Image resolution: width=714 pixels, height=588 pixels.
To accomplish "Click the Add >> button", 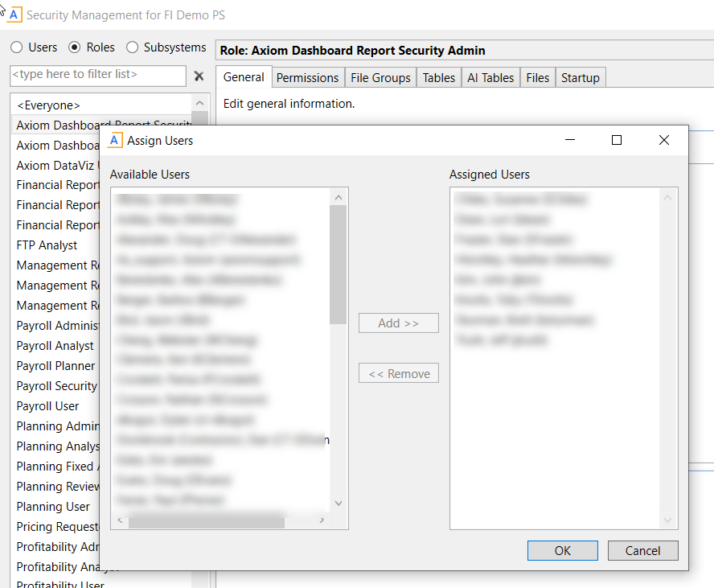I will pyautogui.click(x=399, y=323).
